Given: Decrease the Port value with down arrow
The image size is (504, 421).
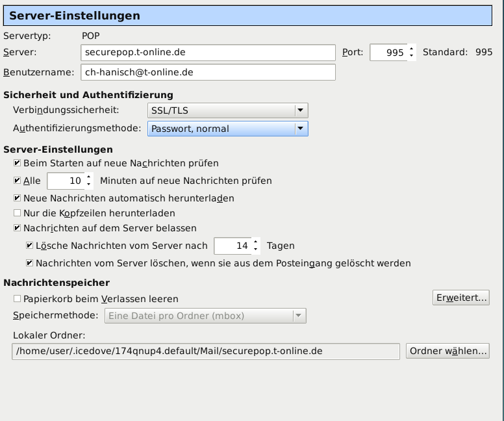Looking at the screenshot, I should [411, 56].
